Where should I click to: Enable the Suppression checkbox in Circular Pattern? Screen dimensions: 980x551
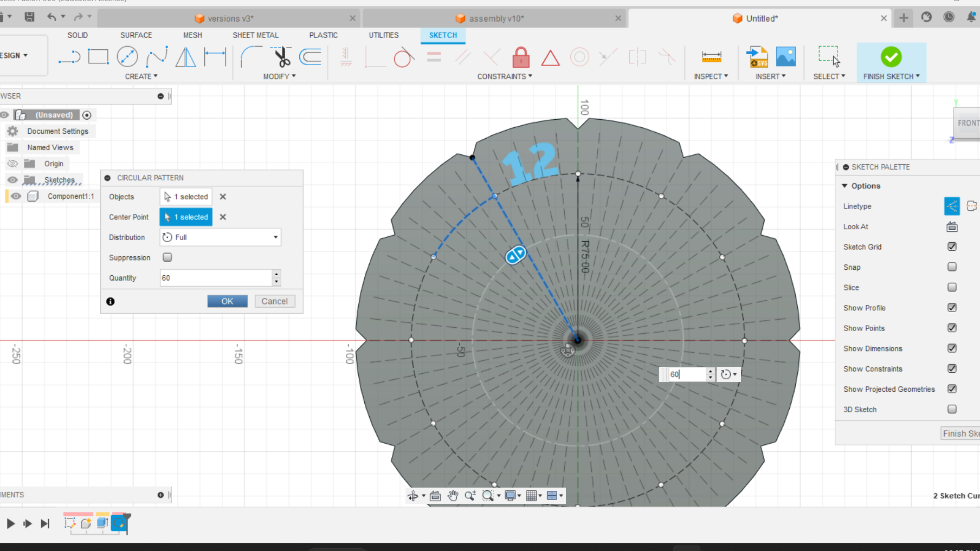pyautogui.click(x=167, y=257)
